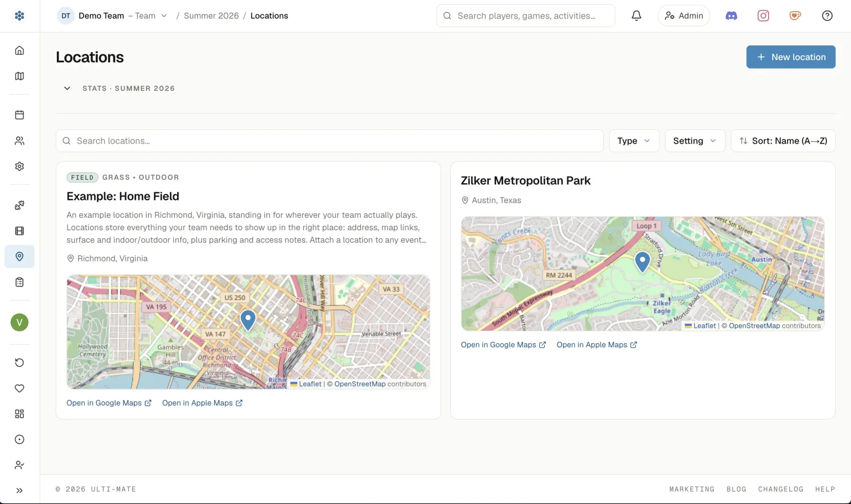Expand the sidebar with double chevron
Image resolution: width=851 pixels, height=504 pixels.
click(x=20, y=491)
